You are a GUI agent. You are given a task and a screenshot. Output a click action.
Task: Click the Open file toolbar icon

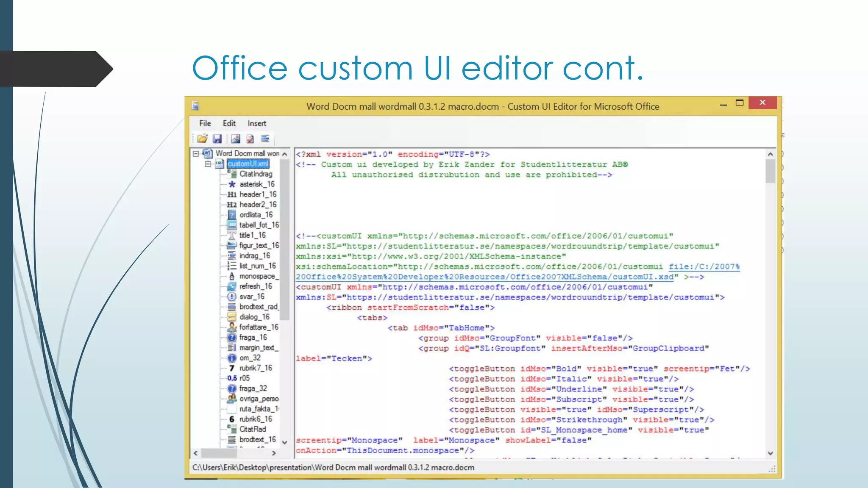pyautogui.click(x=203, y=139)
